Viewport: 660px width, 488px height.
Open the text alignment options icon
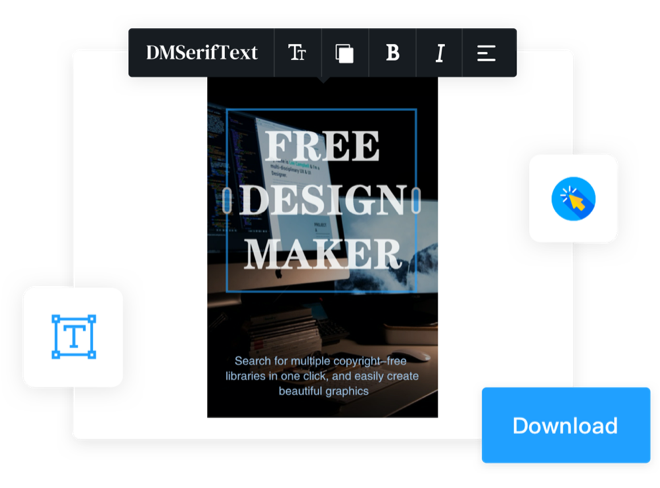click(x=486, y=53)
